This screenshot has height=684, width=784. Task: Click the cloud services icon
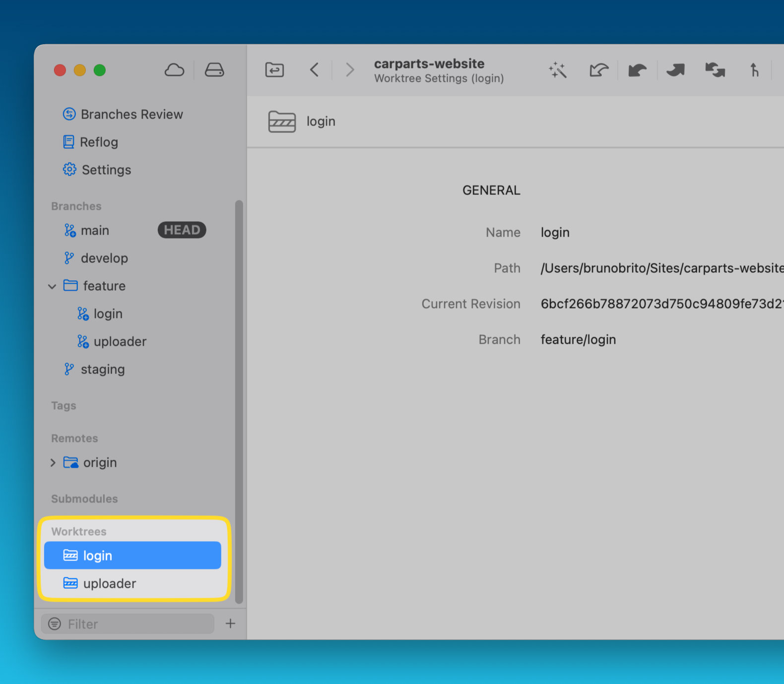(174, 70)
